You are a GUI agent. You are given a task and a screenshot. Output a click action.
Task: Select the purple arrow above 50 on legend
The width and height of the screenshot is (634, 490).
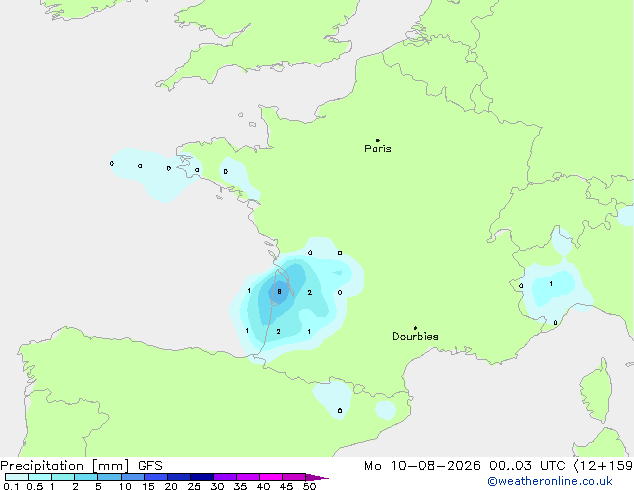pyautogui.click(x=317, y=477)
